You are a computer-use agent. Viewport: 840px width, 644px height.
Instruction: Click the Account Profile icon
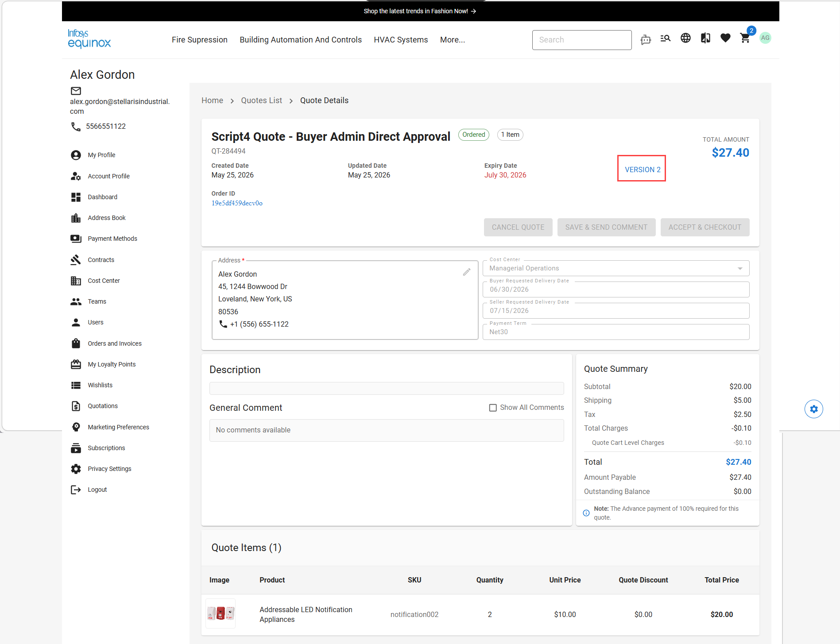76,176
